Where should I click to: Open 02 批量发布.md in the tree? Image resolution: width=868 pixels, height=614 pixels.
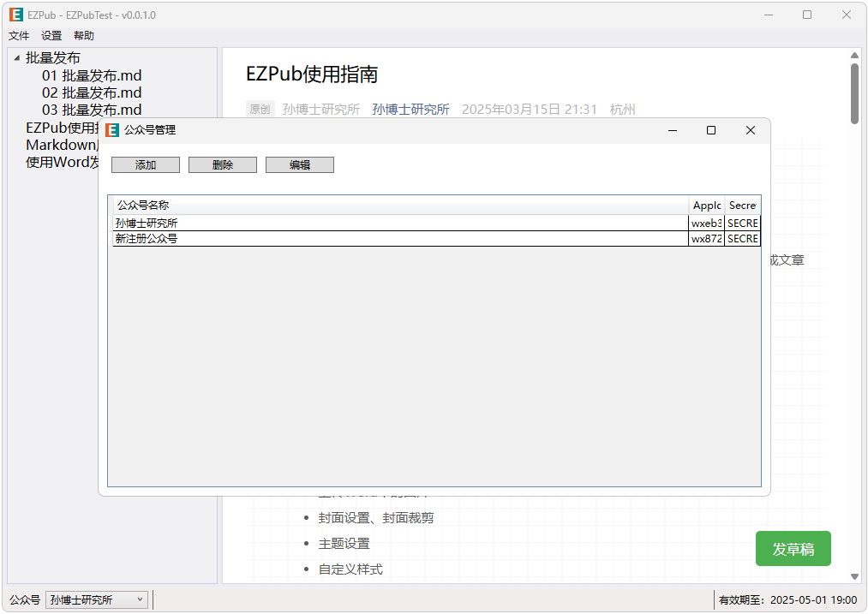92,92
